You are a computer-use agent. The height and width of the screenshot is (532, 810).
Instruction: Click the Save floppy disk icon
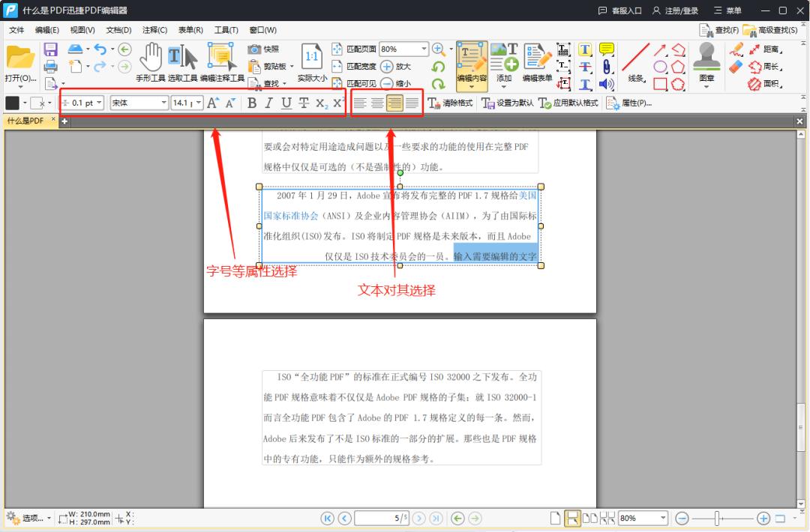(x=51, y=49)
